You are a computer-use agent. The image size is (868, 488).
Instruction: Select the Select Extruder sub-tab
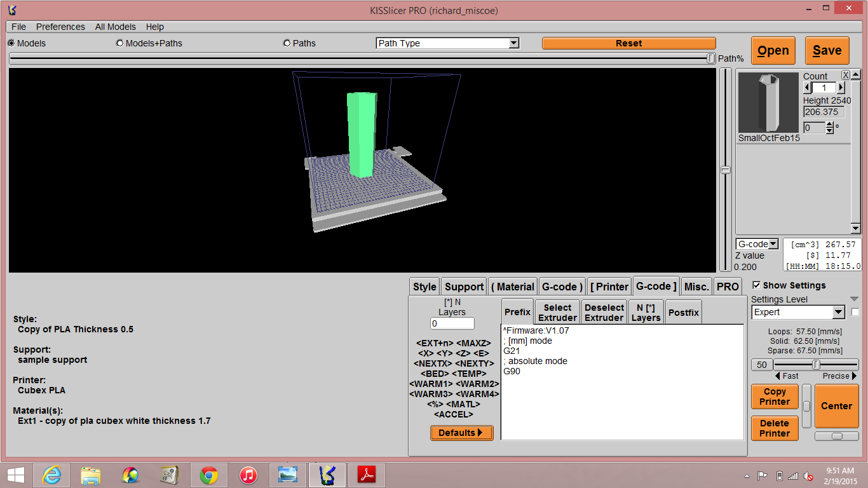[558, 312]
